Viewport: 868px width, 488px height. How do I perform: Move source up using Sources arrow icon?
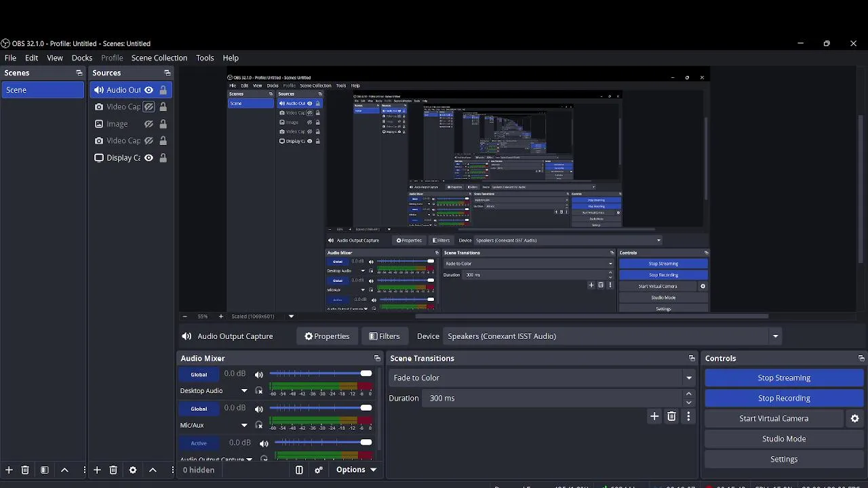[153, 470]
